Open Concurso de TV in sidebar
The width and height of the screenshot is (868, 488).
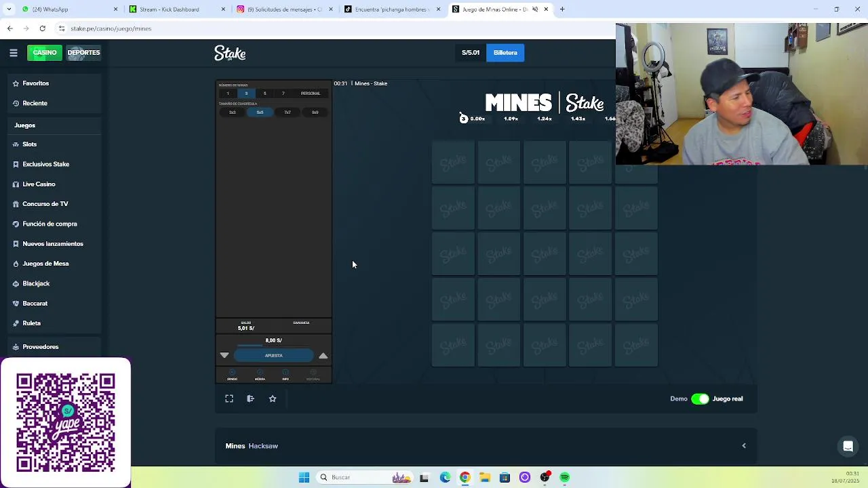[x=45, y=204]
